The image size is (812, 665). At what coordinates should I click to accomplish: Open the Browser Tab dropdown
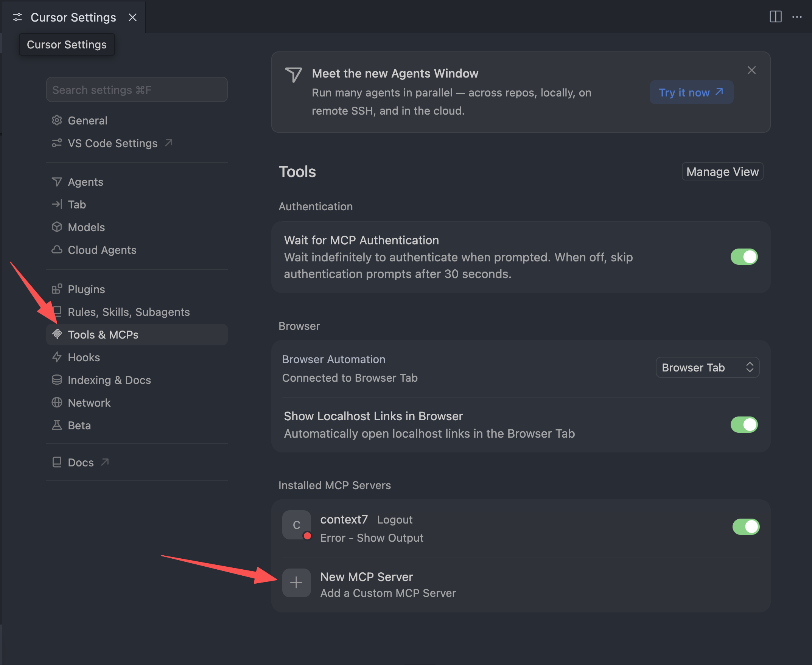708,367
